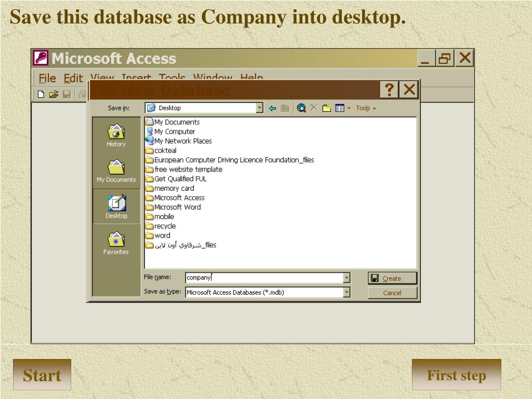Select My Network Places in file list

point(179,141)
